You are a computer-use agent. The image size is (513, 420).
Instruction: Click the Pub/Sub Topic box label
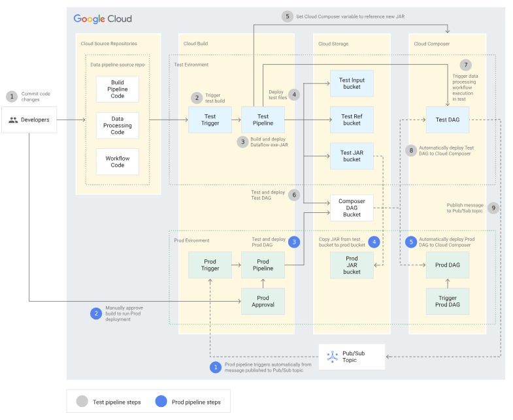354,357
